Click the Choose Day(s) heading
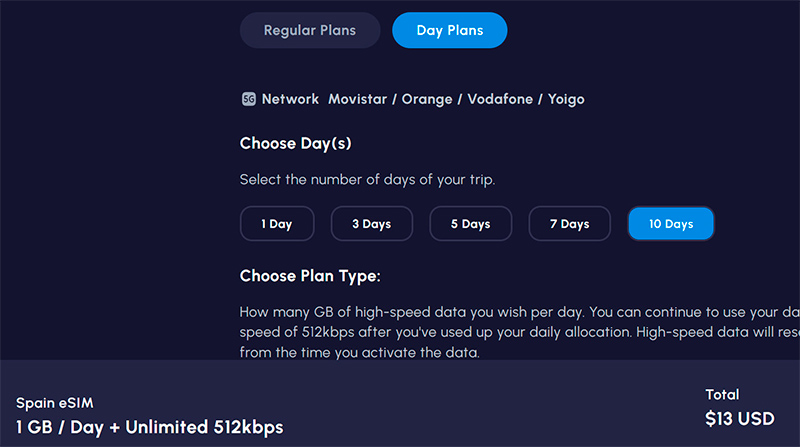 [295, 144]
